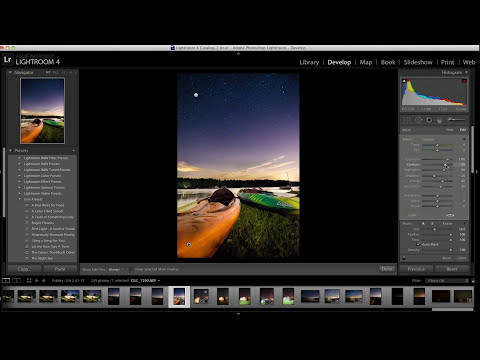This screenshot has height=360, width=480.
Task: Open the Show Edit Pins dropdown
Action: tap(115, 269)
